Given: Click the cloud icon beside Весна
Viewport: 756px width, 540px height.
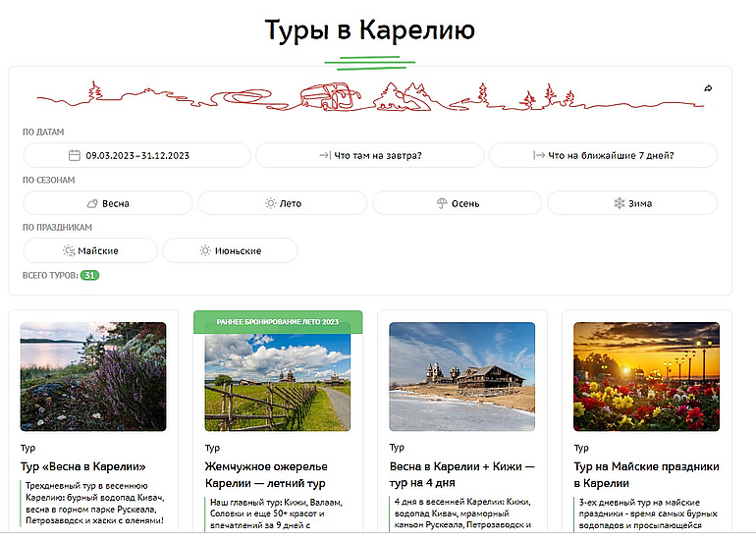Looking at the screenshot, I should click(x=92, y=203).
